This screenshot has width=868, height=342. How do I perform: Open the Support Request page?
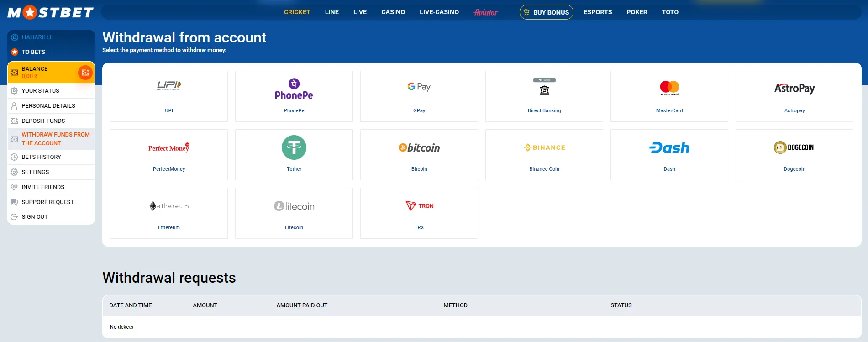click(47, 202)
